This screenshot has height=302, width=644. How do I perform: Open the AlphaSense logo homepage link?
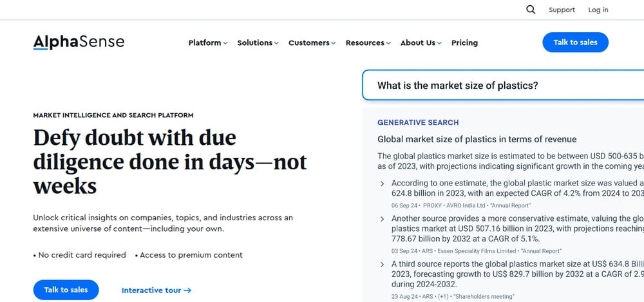click(x=79, y=42)
